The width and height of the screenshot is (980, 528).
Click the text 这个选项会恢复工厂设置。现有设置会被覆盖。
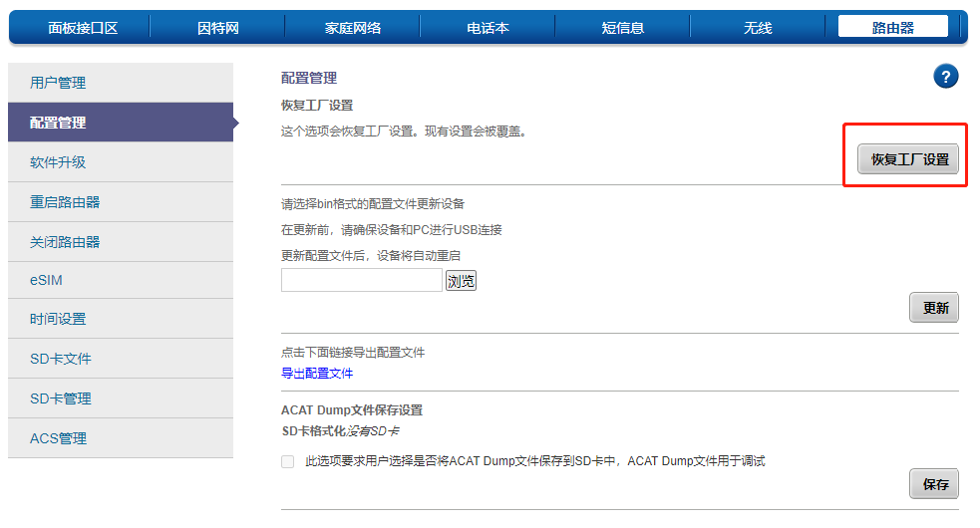pos(403,132)
